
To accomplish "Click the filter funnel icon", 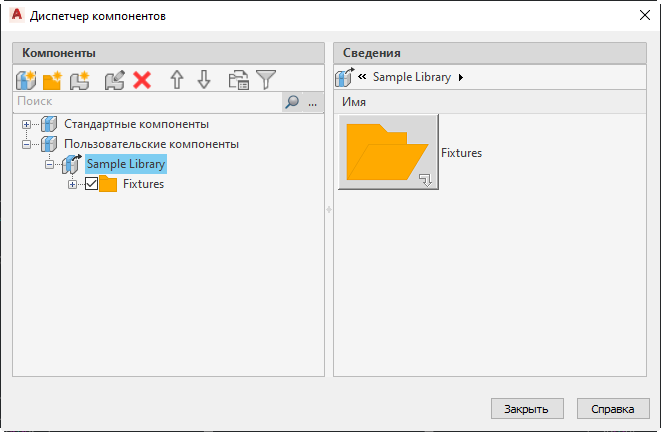I will click(266, 80).
